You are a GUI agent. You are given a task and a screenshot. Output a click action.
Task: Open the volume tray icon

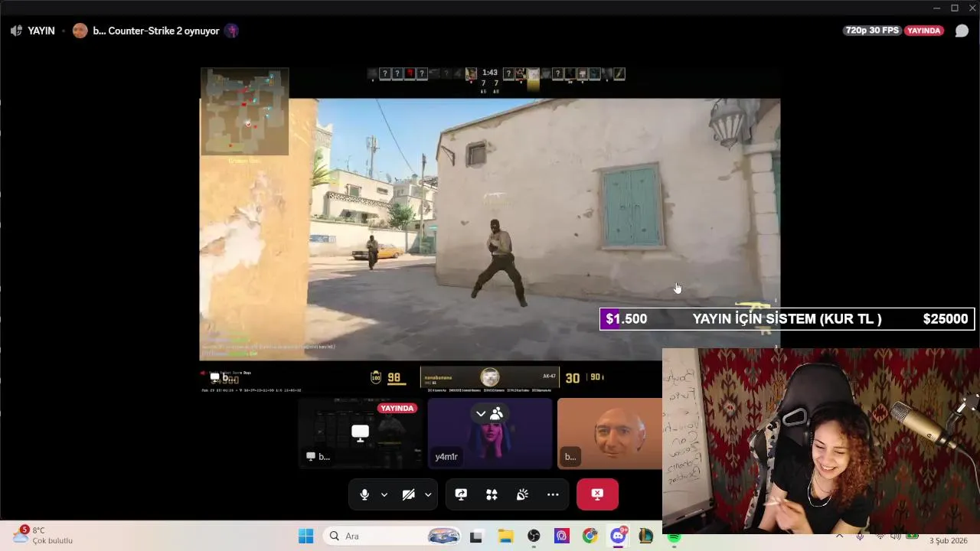[x=896, y=536]
